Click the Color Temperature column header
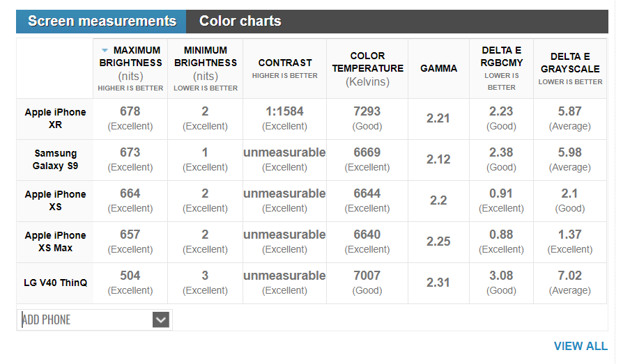The width and height of the screenshot is (630, 364). [x=367, y=62]
